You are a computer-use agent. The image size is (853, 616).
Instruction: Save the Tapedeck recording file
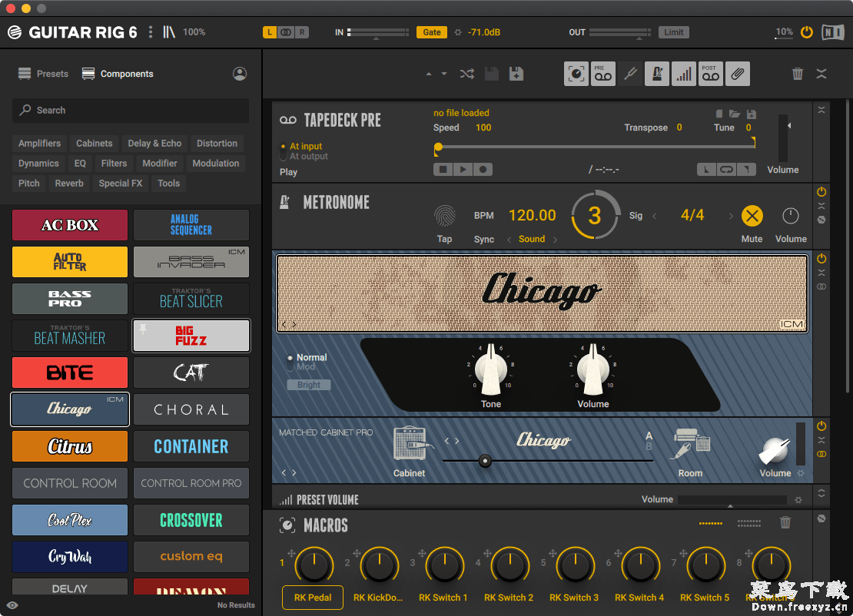pyautogui.click(x=752, y=114)
